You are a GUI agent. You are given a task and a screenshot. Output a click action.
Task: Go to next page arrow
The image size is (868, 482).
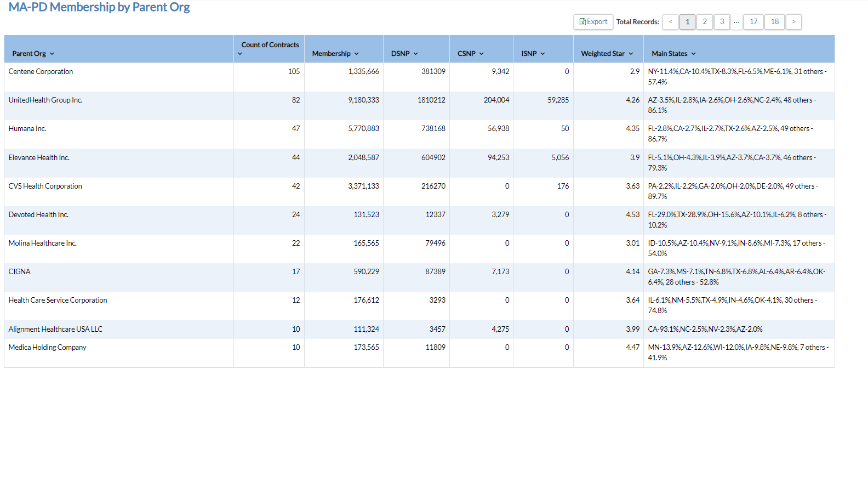(x=793, y=22)
